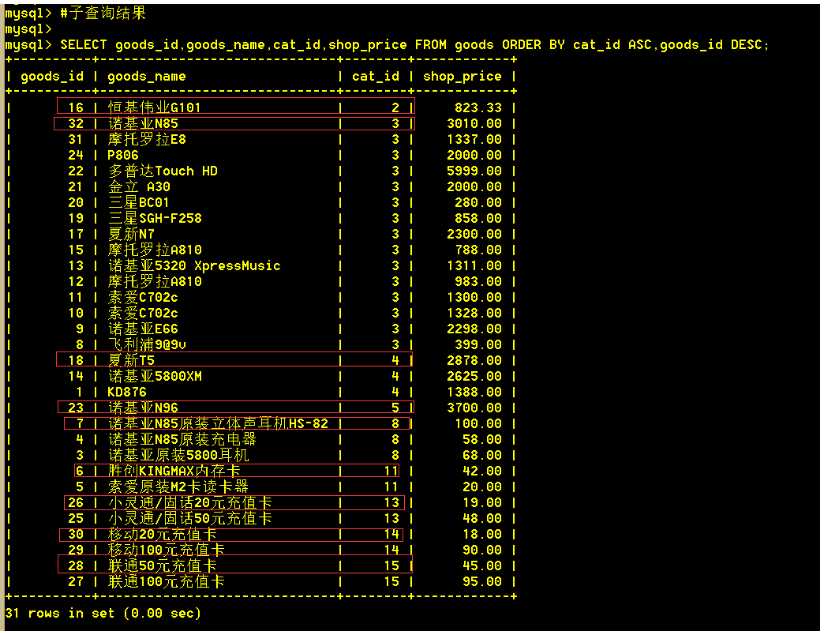This screenshot has height=633, width=824.
Task: Click the price 48.00
Action: click(x=482, y=518)
